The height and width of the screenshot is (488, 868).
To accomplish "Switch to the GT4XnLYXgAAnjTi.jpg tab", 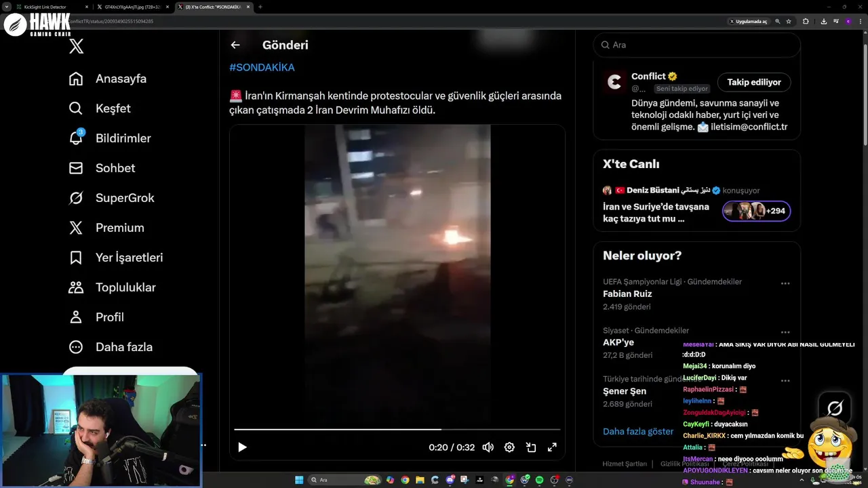I will point(132,7).
